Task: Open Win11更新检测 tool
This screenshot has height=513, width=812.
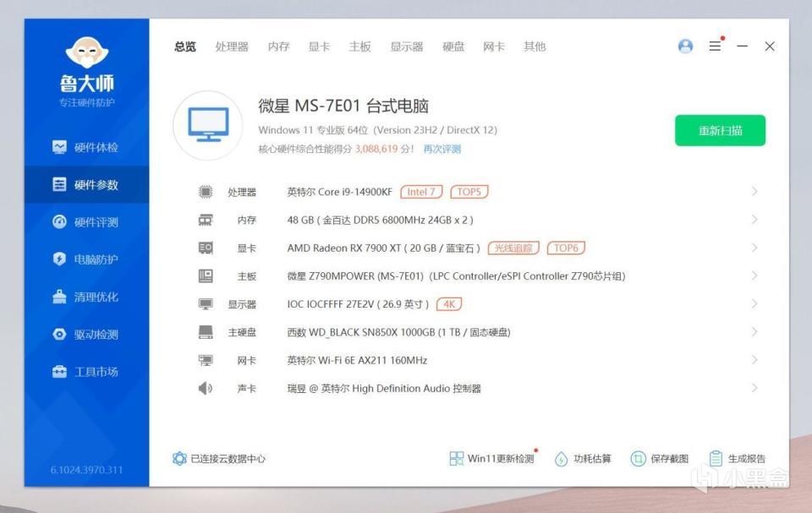Action: (x=492, y=459)
